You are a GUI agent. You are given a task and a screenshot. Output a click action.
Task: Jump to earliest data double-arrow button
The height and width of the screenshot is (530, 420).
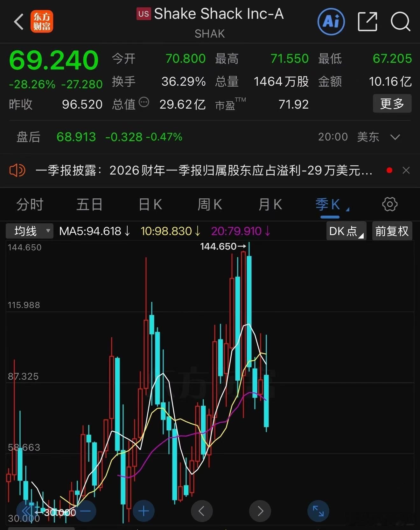27,511
